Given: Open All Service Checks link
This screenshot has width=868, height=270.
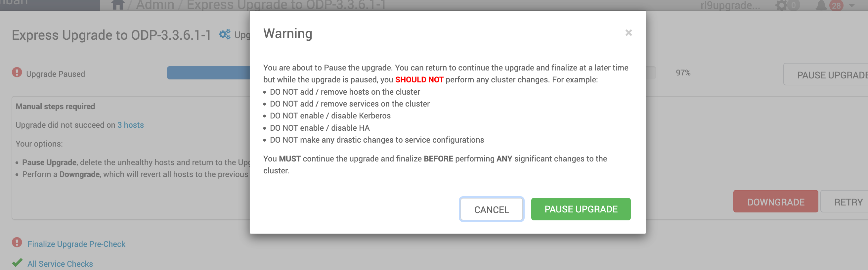Looking at the screenshot, I should tap(60, 264).
